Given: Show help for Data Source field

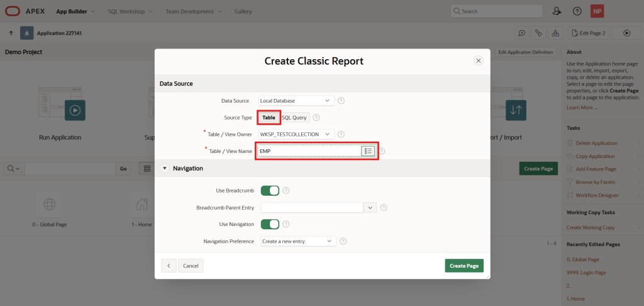Looking at the screenshot, I should [341, 100].
